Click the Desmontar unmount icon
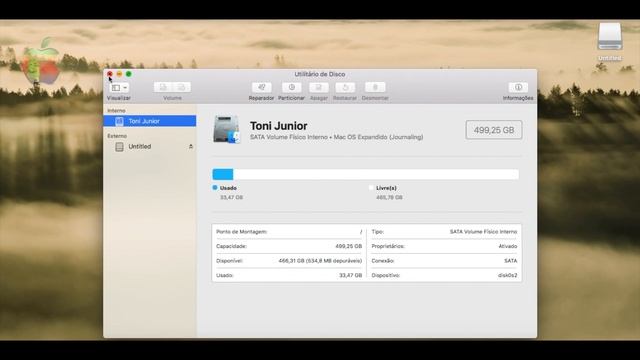 [x=375, y=87]
